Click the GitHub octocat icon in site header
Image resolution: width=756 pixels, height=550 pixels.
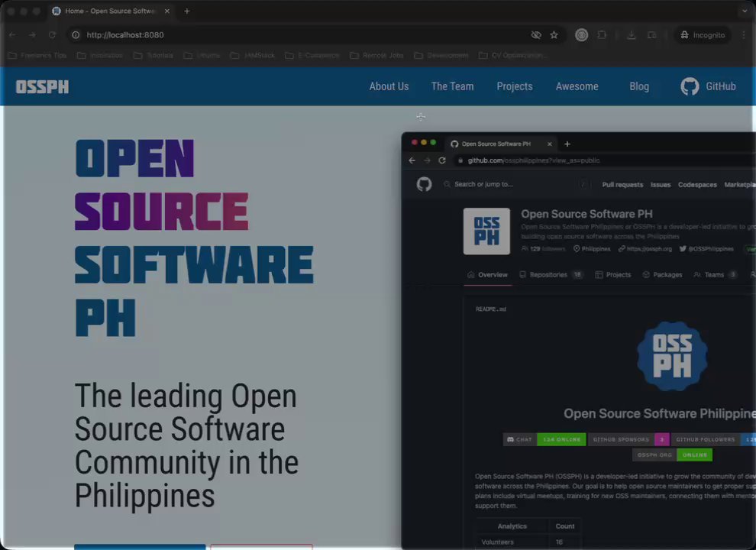pyautogui.click(x=690, y=86)
